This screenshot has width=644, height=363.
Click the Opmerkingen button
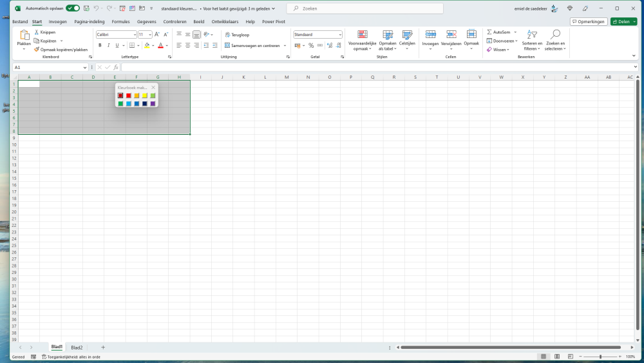[x=589, y=21]
